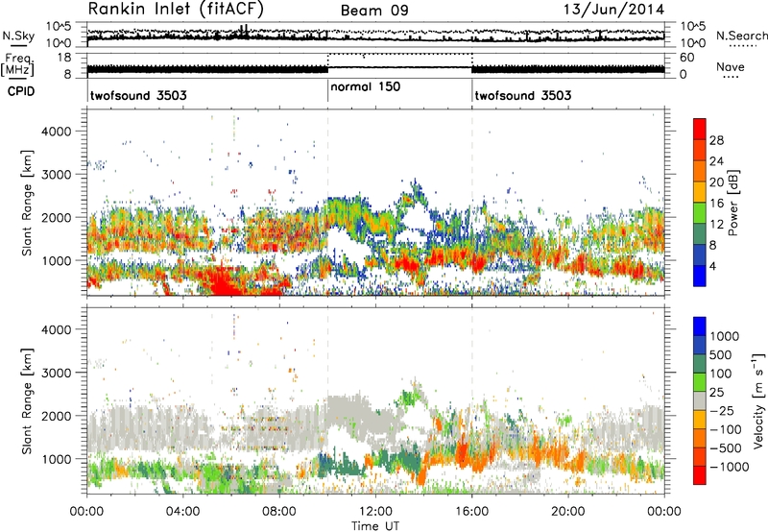768x532 pixels.
Task: Click the blue bottom segment of the power colorbar
Action: 700,276
